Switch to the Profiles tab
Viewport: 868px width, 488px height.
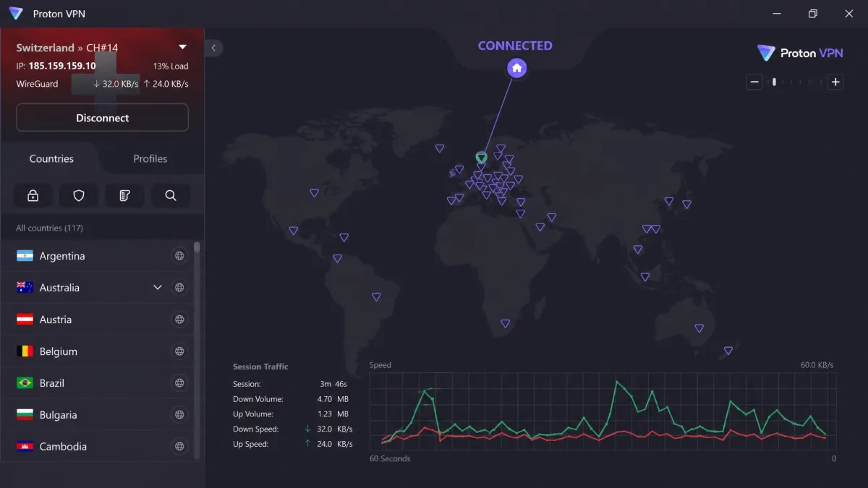150,158
